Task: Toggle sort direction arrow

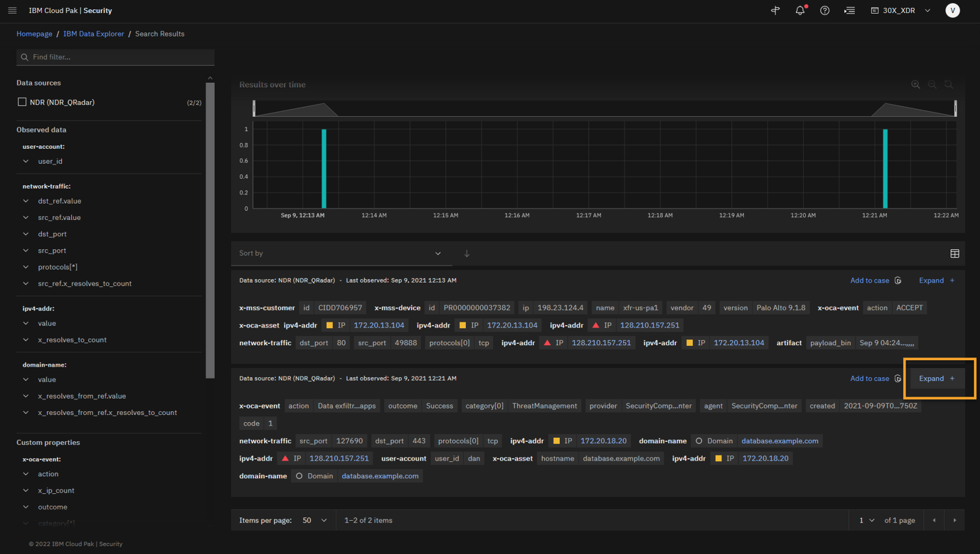Action: tap(467, 253)
